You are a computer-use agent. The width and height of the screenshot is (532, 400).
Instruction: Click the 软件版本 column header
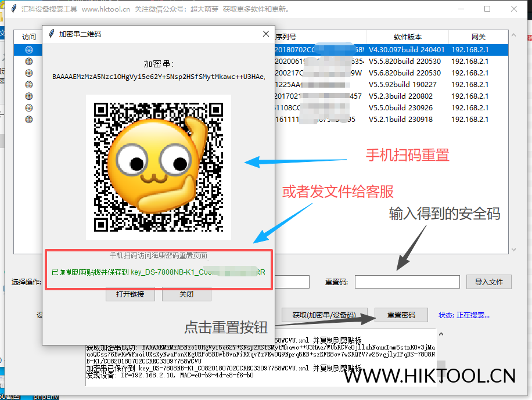click(408, 37)
